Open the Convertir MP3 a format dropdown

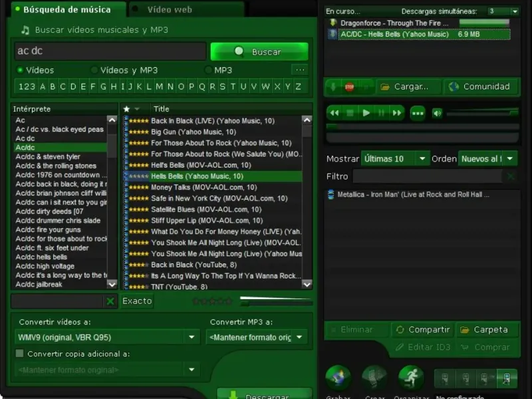coord(299,337)
